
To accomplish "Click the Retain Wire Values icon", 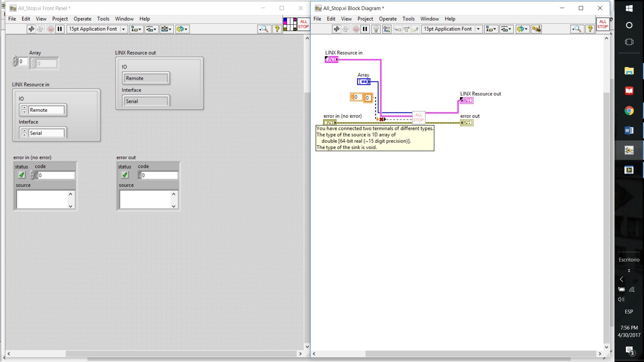I will [386, 29].
